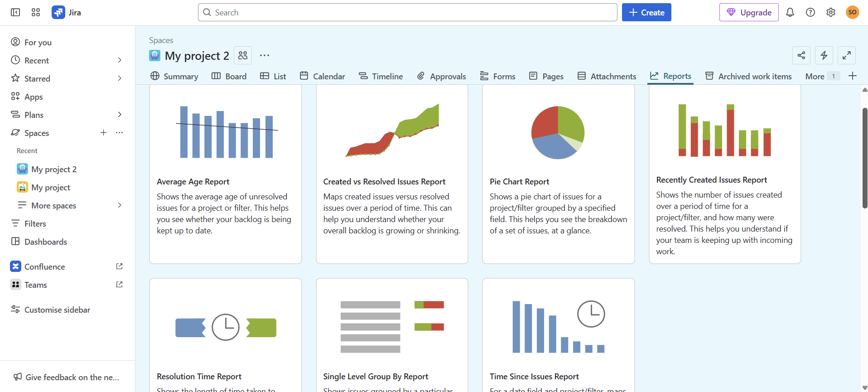Click the blue Create button
The height and width of the screenshot is (392, 868).
[646, 12]
